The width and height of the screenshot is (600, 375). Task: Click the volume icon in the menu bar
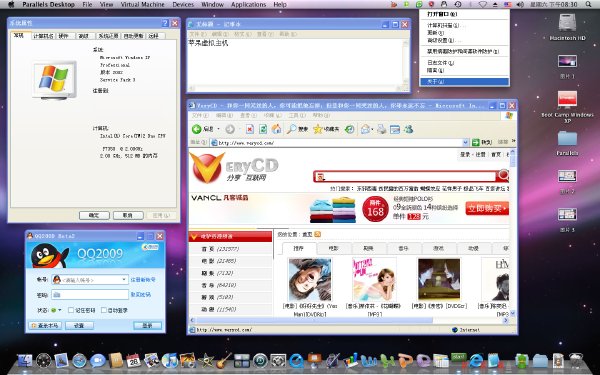pyautogui.click(x=520, y=5)
